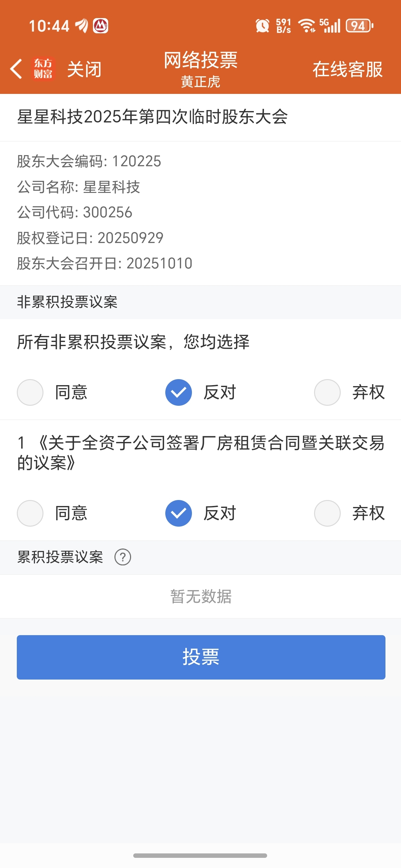Tap the back arrow icon
The width and height of the screenshot is (401, 868).
coord(16,69)
